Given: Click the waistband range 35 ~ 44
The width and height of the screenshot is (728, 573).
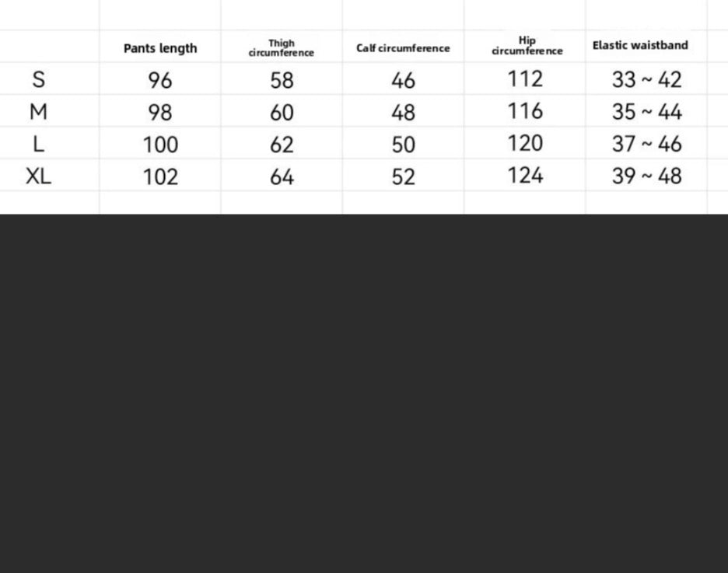Looking at the screenshot, I should coord(646,112).
